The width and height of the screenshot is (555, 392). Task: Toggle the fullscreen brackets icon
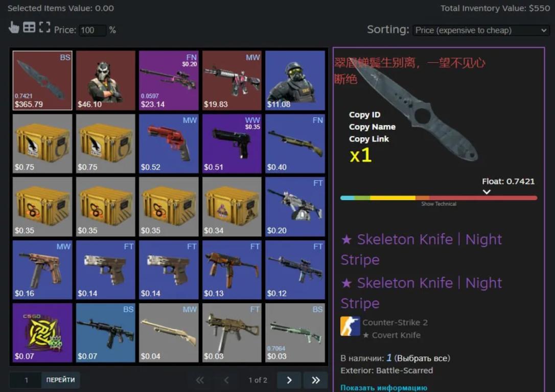(44, 27)
